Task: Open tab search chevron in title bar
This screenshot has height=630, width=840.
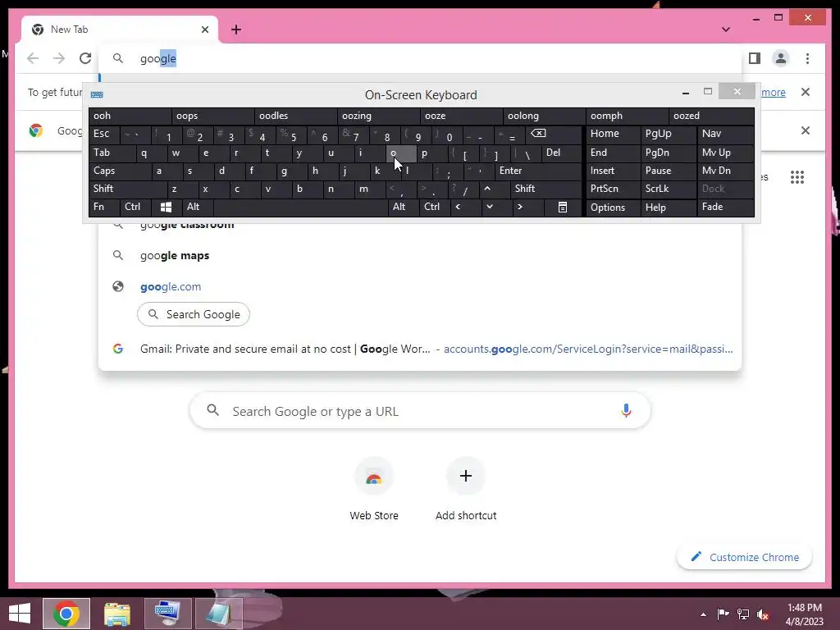Action: [x=726, y=30]
